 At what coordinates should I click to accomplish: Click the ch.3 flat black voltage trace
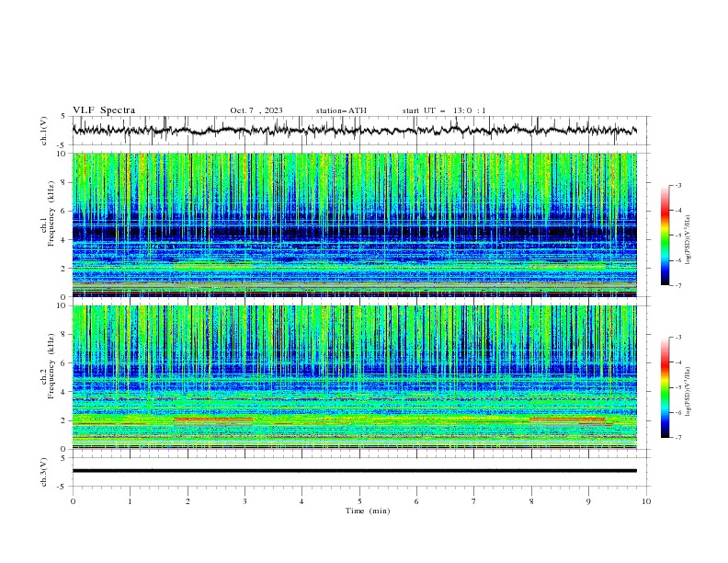click(354, 471)
